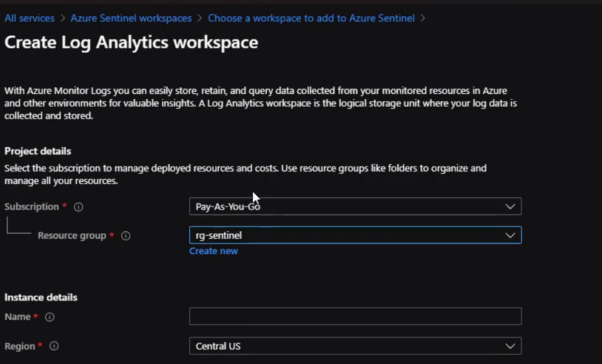602x364 pixels.
Task: Open the Pay-As-You-Go subscription dropdown
Action: (x=355, y=207)
